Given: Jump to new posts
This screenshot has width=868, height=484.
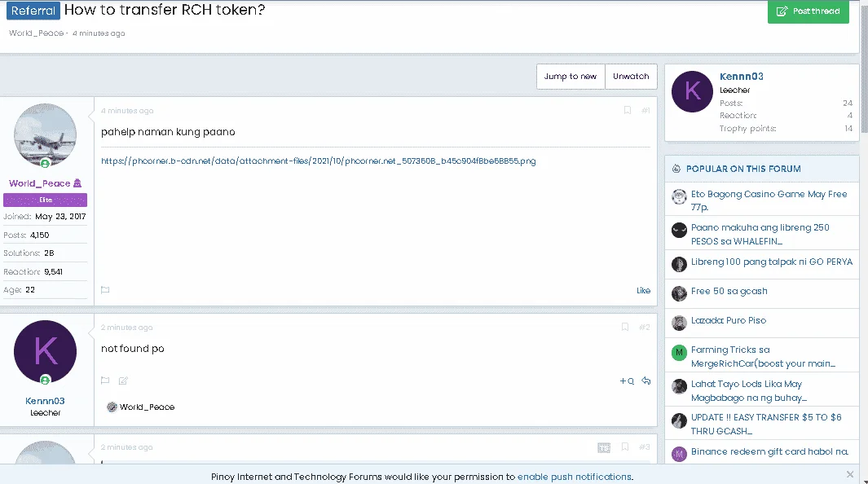Looking at the screenshot, I should click(571, 77).
